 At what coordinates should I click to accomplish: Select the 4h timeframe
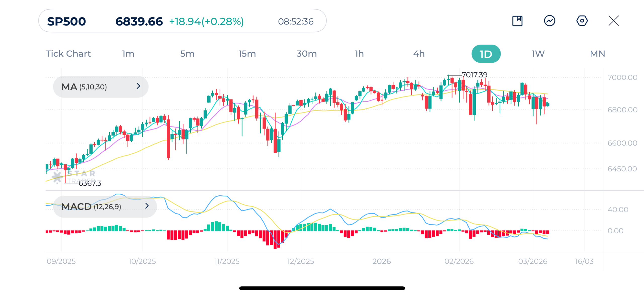(419, 54)
